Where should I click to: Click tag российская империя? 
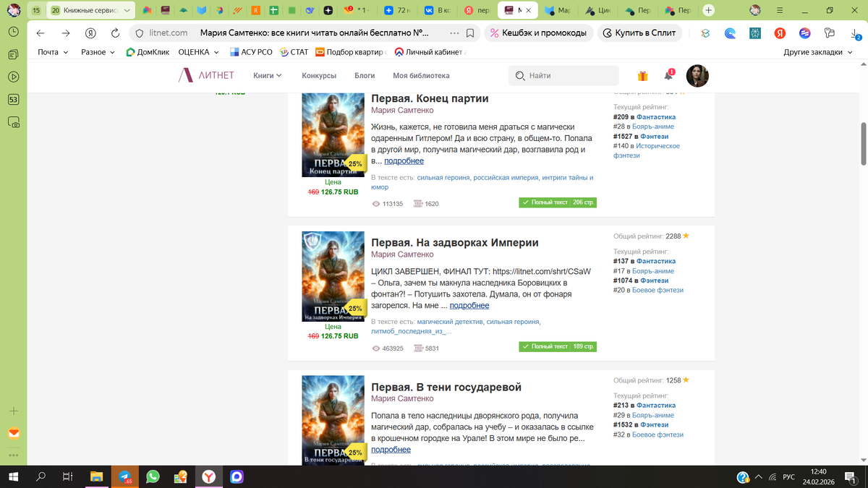click(506, 177)
